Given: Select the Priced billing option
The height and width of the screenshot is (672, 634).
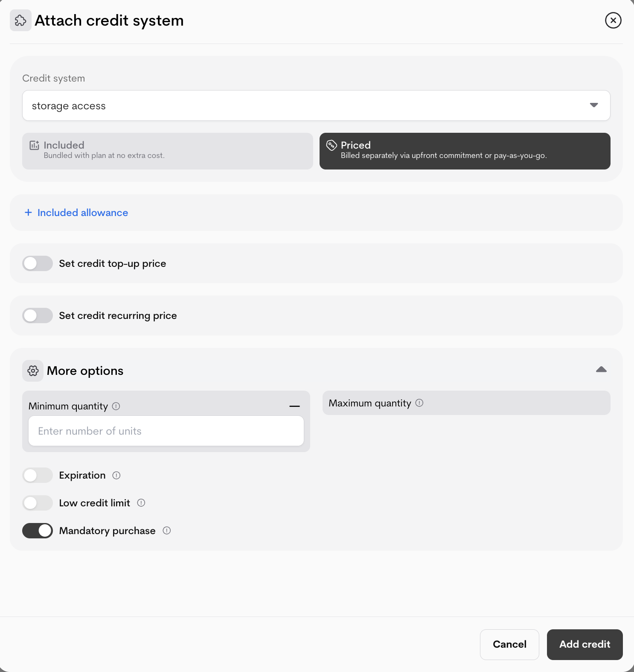Looking at the screenshot, I should tap(465, 151).
